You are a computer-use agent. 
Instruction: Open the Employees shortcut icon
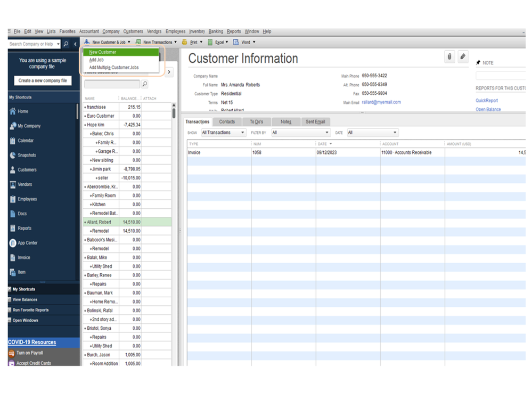[13, 199]
